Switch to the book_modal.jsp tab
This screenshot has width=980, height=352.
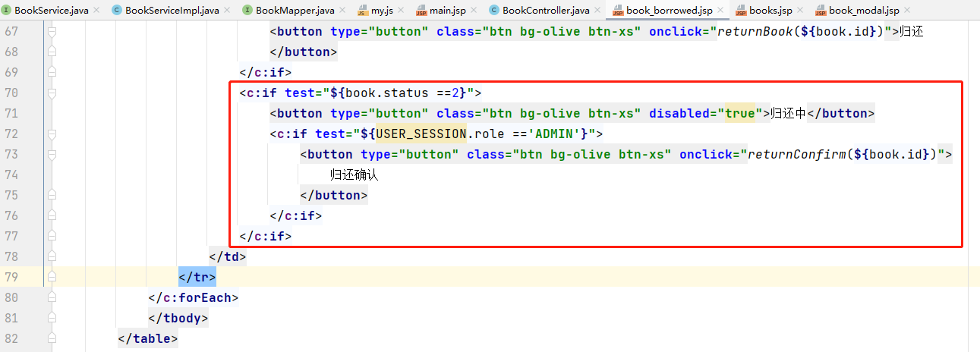(x=864, y=11)
